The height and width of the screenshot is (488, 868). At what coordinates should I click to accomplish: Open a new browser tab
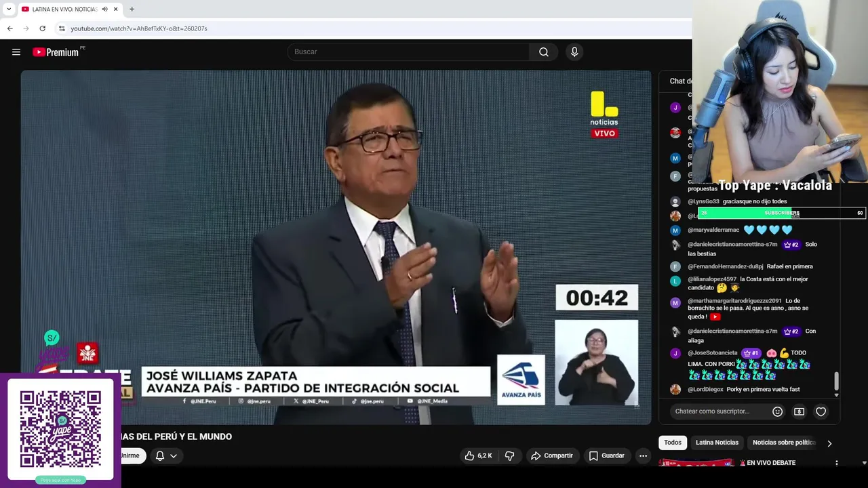[132, 9]
